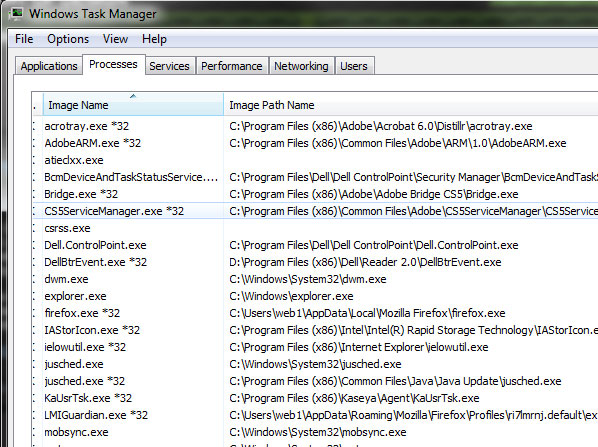Select the DellBtrEvent.exe *32 process
Image resolution: width=598 pixels, height=447 pixels.
pos(95,262)
